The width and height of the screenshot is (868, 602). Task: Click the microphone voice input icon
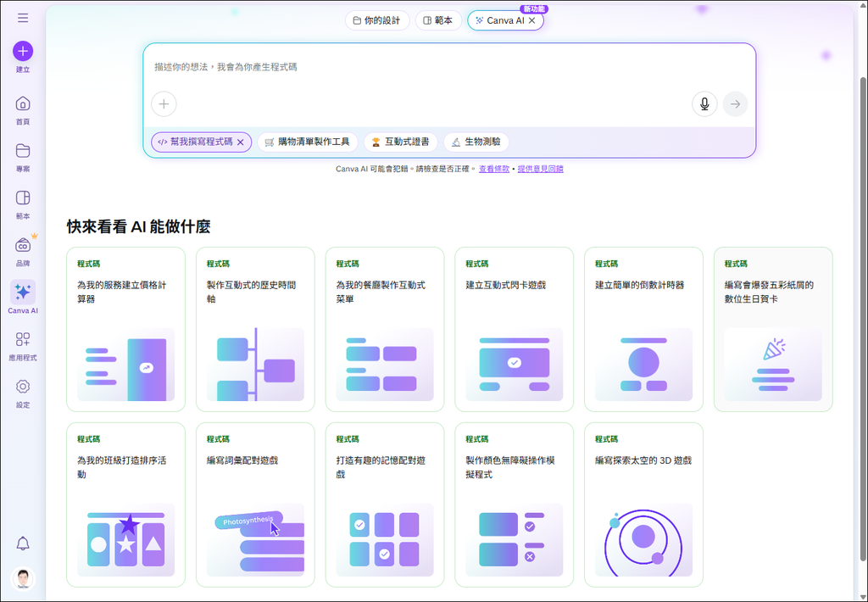(x=704, y=103)
